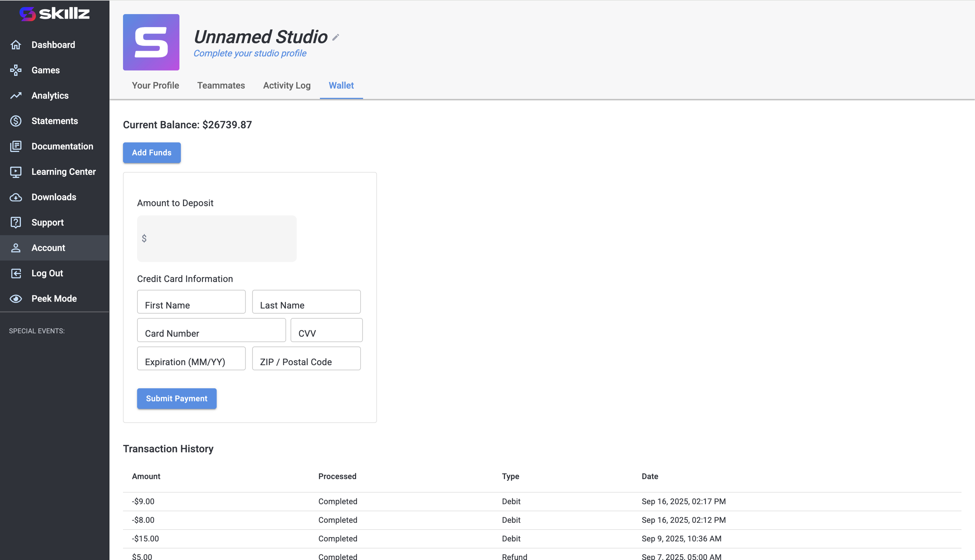Image resolution: width=975 pixels, height=560 pixels.
Task: Click the pencil icon beside Unnamed Studio
Action: pyautogui.click(x=336, y=37)
